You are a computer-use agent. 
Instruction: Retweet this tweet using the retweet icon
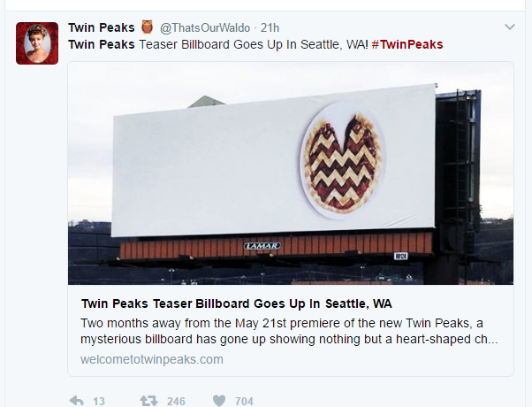pyautogui.click(x=148, y=401)
